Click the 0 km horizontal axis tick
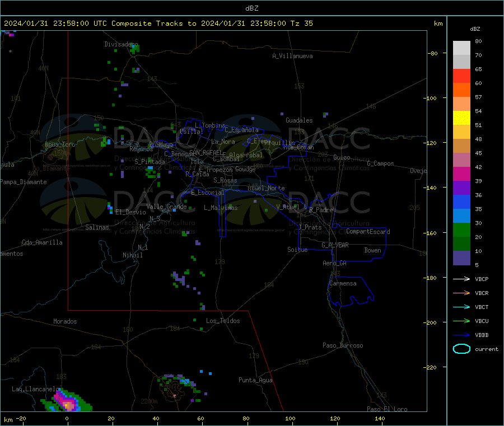Screen dimensions: 504x426 point(67,418)
